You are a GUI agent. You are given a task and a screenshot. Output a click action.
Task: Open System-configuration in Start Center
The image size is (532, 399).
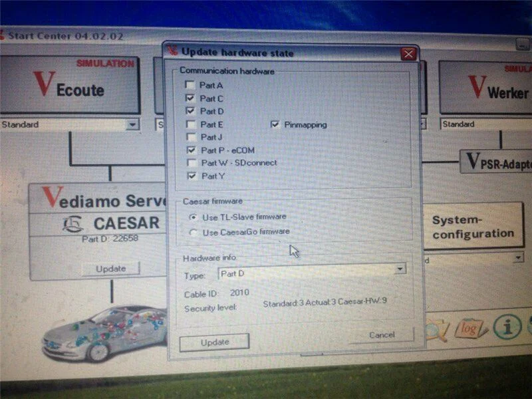473,227
